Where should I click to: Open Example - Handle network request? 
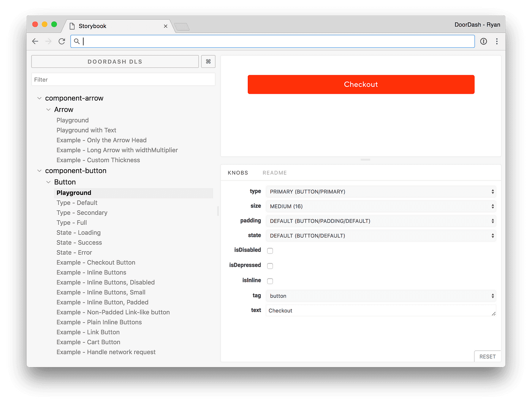(106, 352)
